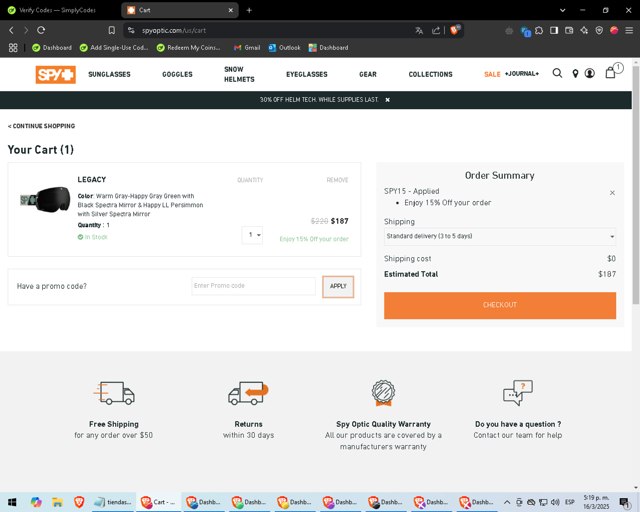The width and height of the screenshot is (640, 512).
Task: Click the ESP keyboard language indicator
Action: point(570,502)
